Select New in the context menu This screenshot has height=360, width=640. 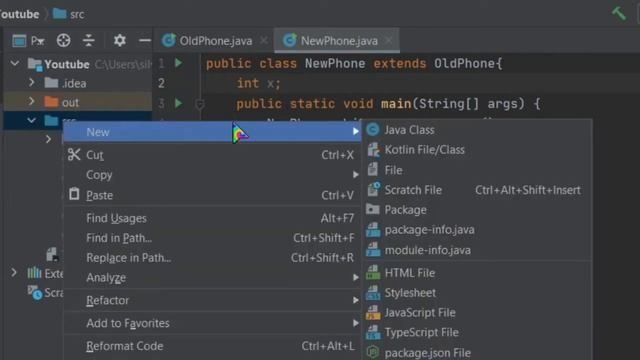pos(212,132)
